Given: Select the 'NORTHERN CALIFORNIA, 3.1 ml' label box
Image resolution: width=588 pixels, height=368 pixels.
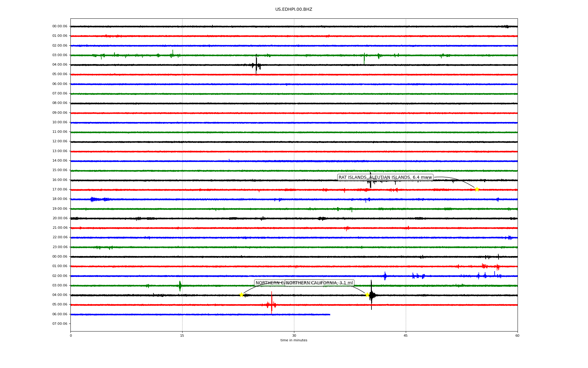Looking at the screenshot, I should 319,283.
